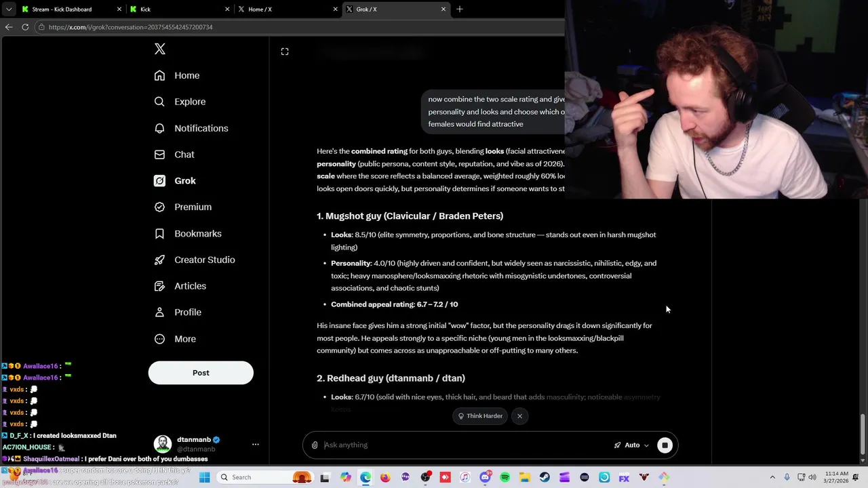
Task: Open Microsoft Edge in taskbar
Action: (x=366, y=477)
